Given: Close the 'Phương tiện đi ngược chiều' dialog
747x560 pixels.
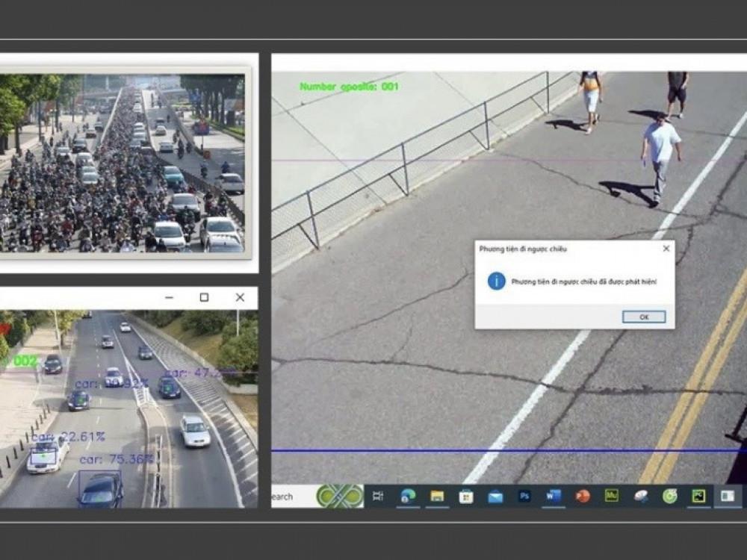Looking at the screenshot, I should 666,249.
